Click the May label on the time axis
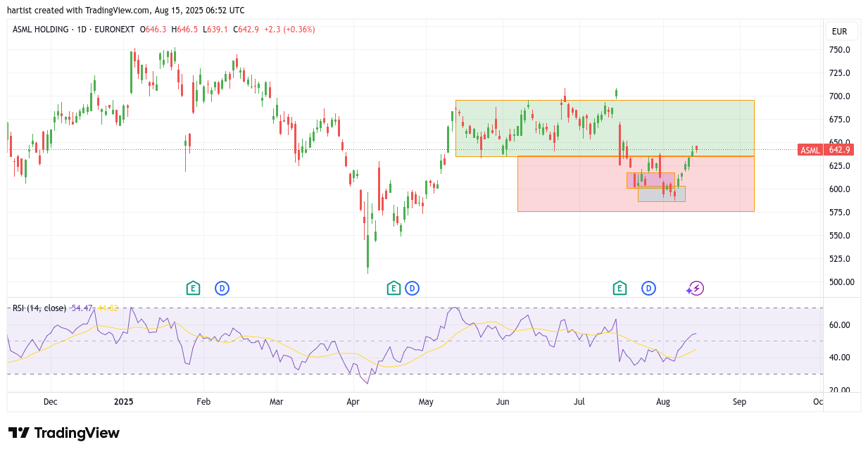 pos(426,402)
